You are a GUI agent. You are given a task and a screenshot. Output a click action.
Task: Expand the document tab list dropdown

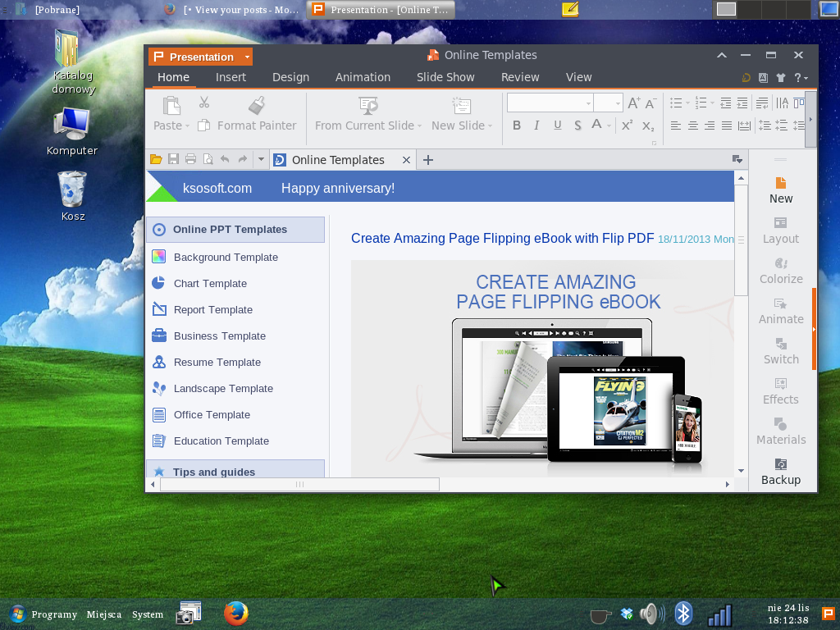[x=737, y=159]
